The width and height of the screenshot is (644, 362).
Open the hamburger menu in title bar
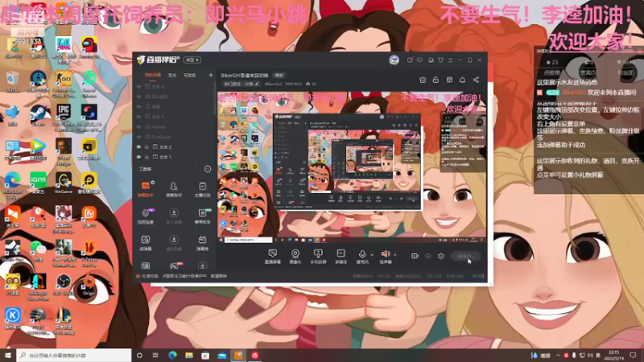pos(451,60)
